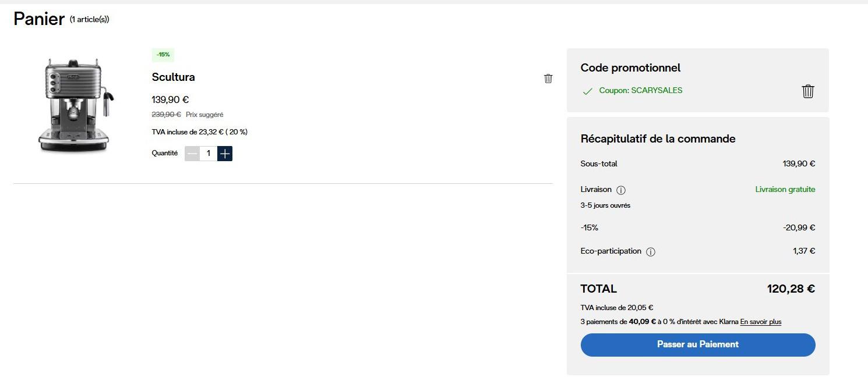Click the info icon next to Livraison

pyautogui.click(x=621, y=190)
